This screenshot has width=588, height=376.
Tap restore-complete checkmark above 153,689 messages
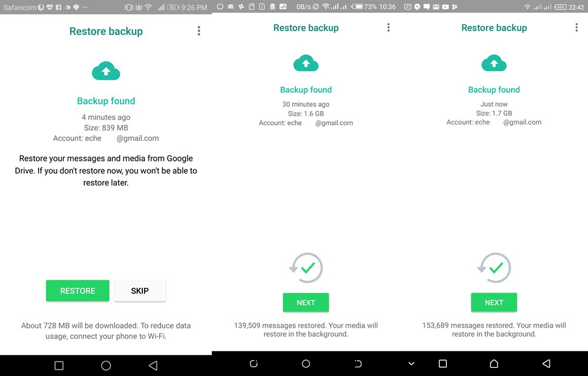[495, 268]
